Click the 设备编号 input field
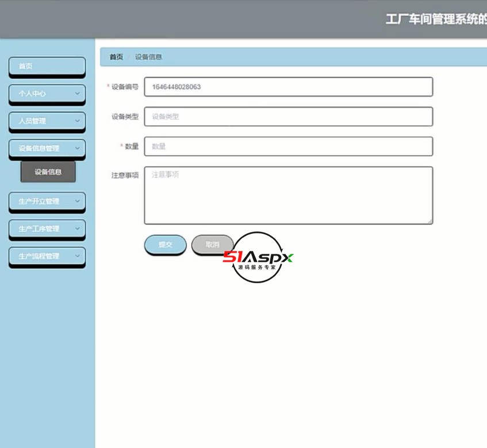487x448 pixels. point(287,87)
